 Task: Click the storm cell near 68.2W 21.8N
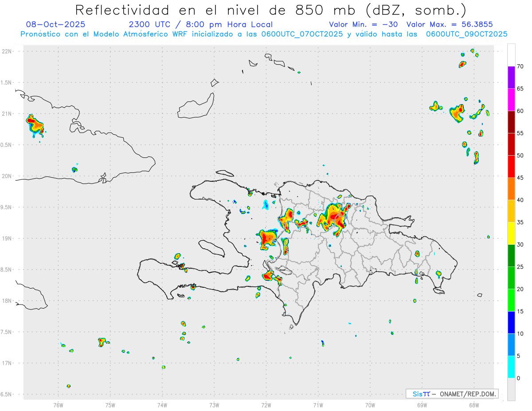(462, 64)
